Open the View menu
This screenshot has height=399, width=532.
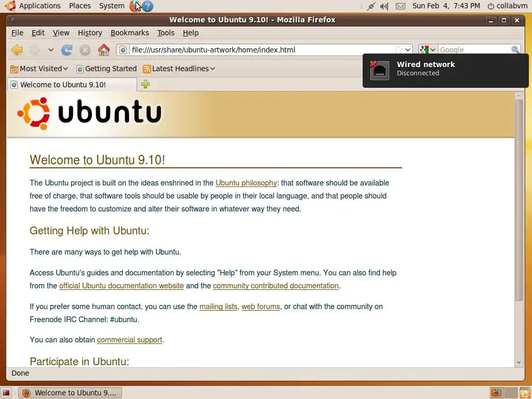[61, 33]
